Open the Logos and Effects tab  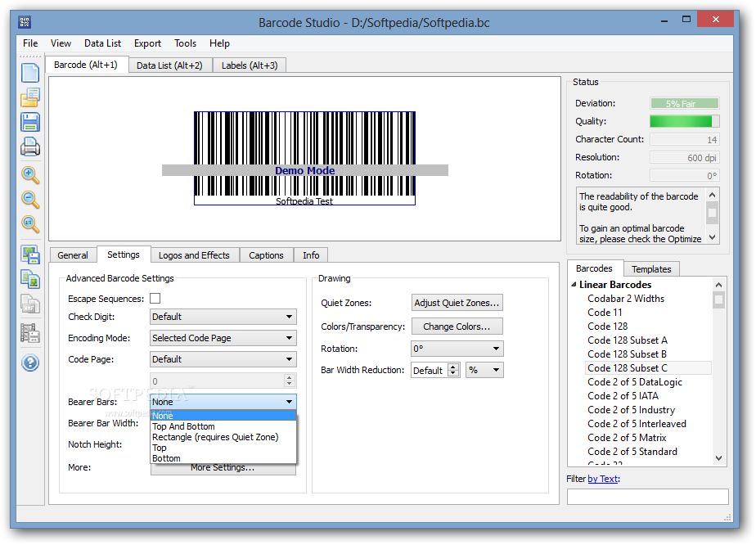tap(194, 255)
